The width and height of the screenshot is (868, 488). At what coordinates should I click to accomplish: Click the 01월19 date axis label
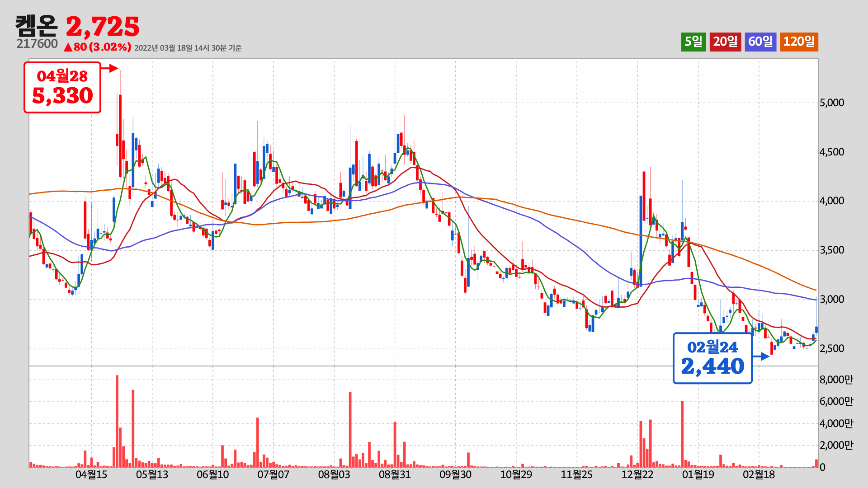tap(698, 475)
